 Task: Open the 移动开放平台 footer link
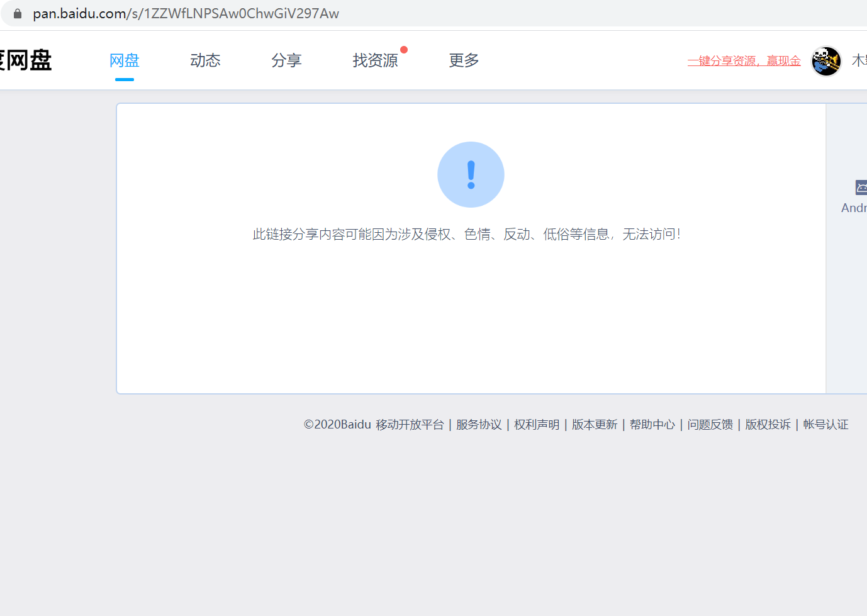pyautogui.click(x=410, y=425)
